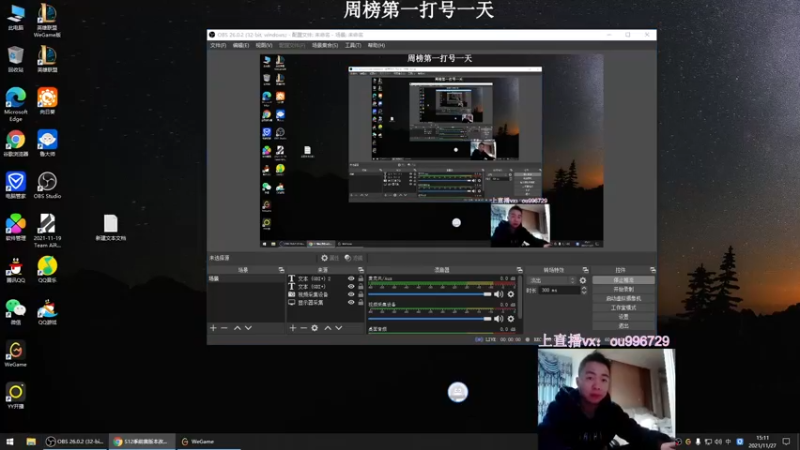
Task: Remove selected scene with minus icon
Action: [x=224, y=328]
